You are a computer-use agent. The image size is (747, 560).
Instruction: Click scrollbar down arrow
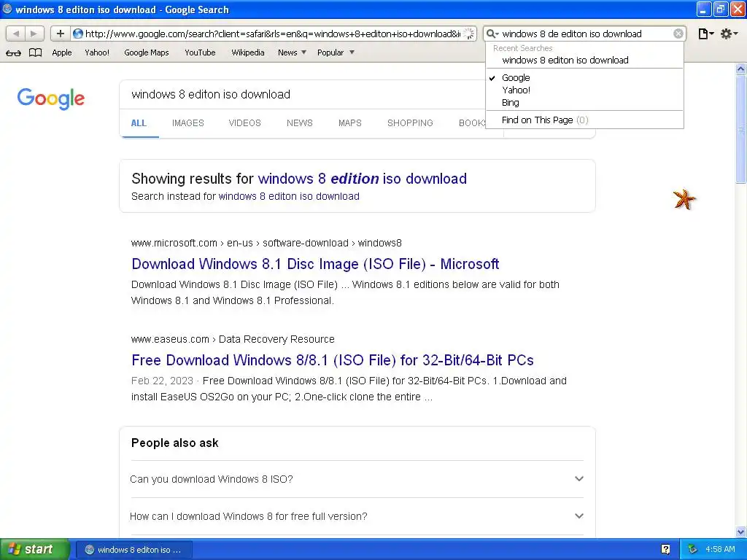tap(741, 532)
